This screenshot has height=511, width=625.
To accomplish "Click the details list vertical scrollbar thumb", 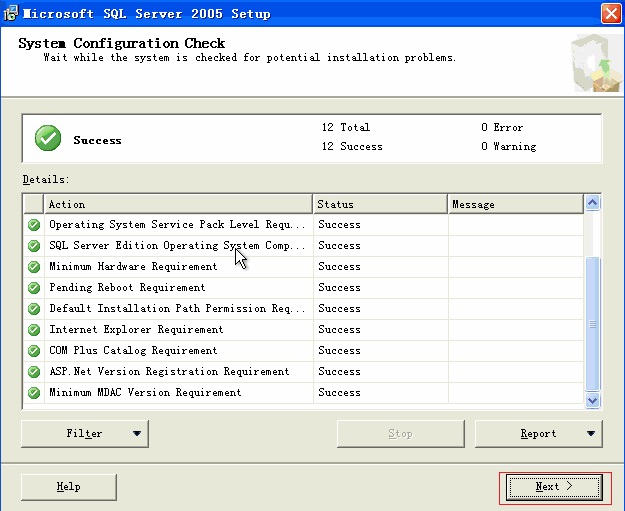I will [x=592, y=324].
